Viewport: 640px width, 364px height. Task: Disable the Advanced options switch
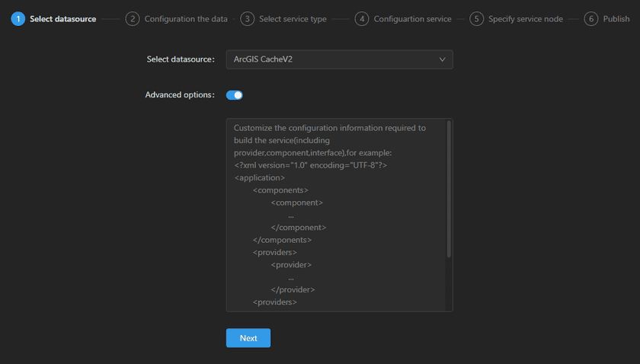tap(235, 95)
